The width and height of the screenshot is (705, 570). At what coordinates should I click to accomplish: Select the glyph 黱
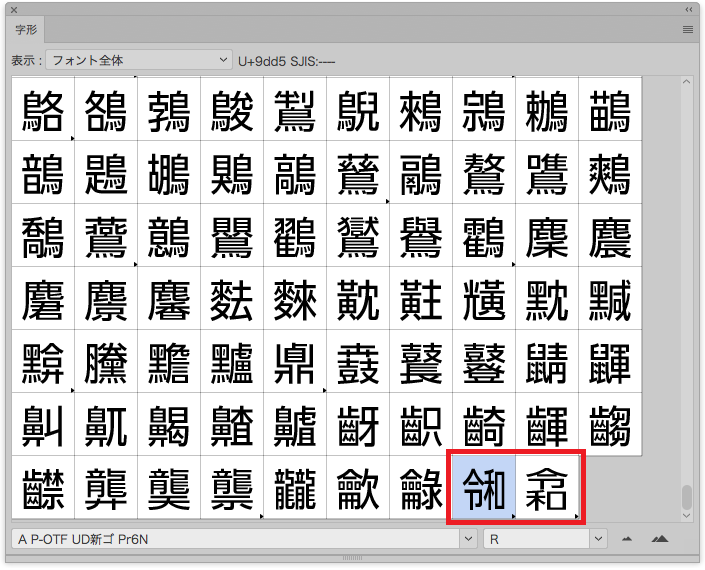pyautogui.click(x=106, y=361)
